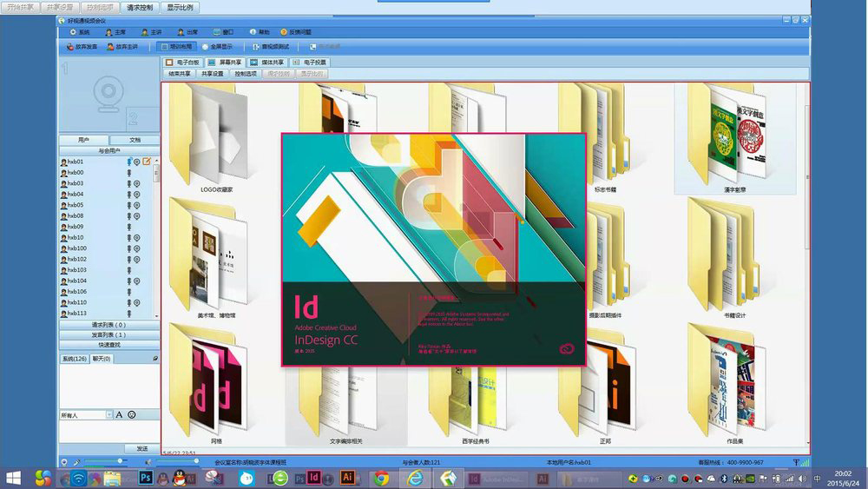
Task: Click user list scrollbar
Action: point(156,173)
